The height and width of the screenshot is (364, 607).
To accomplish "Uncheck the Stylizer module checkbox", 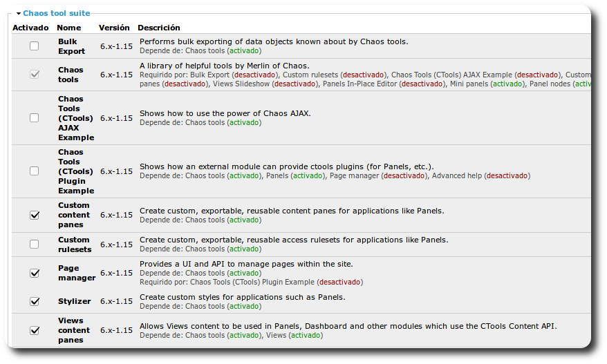I will 35,301.
